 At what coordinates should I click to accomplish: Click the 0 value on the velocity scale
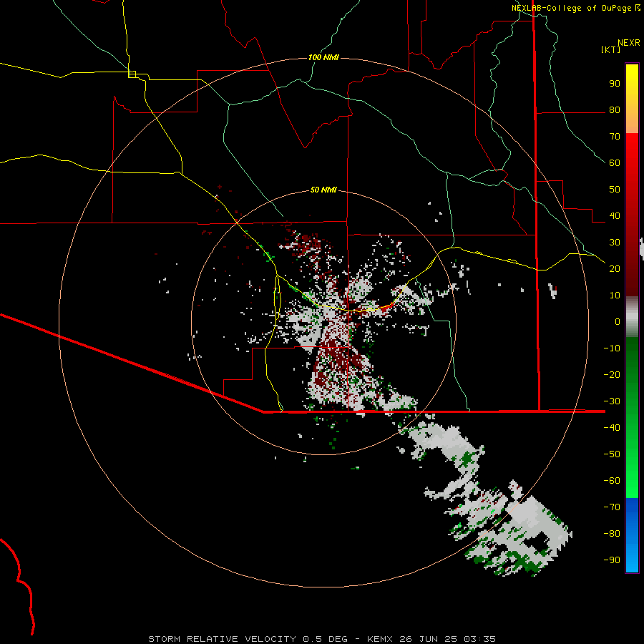pyautogui.click(x=618, y=322)
